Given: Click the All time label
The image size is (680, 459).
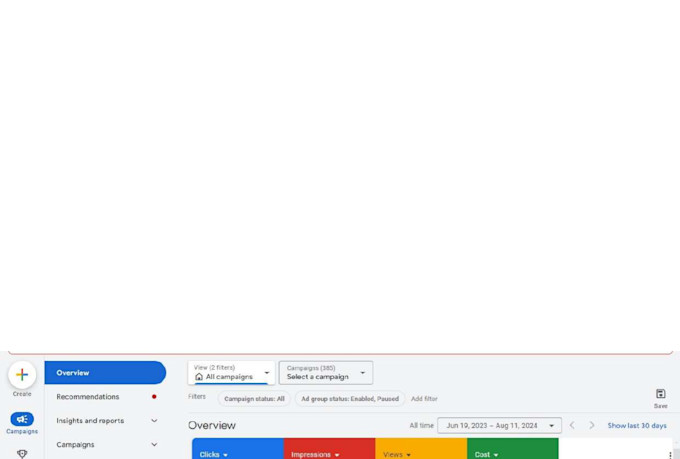Looking at the screenshot, I should (x=422, y=426).
